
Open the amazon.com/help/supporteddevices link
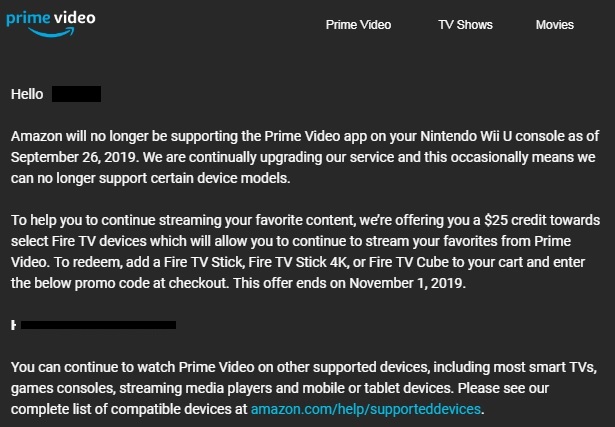pyautogui.click(x=367, y=410)
